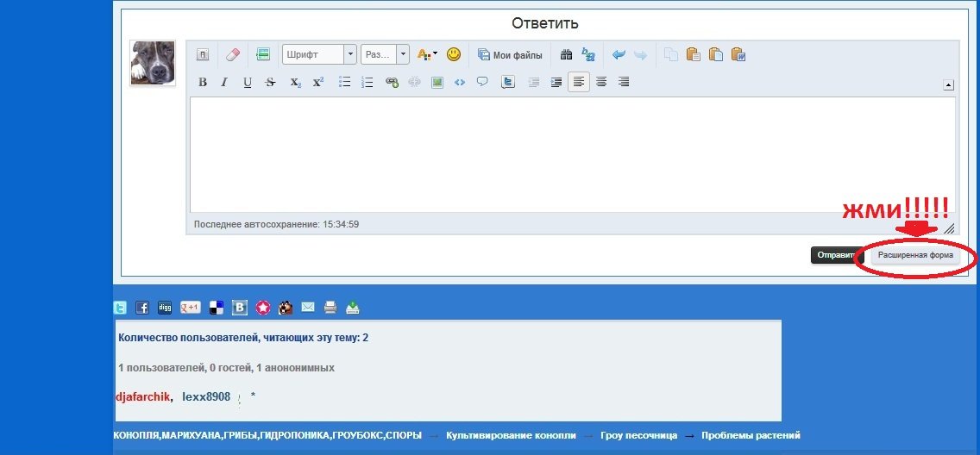The image size is (980, 455).
Task: Click the insert link icon
Action: tap(392, 82)
